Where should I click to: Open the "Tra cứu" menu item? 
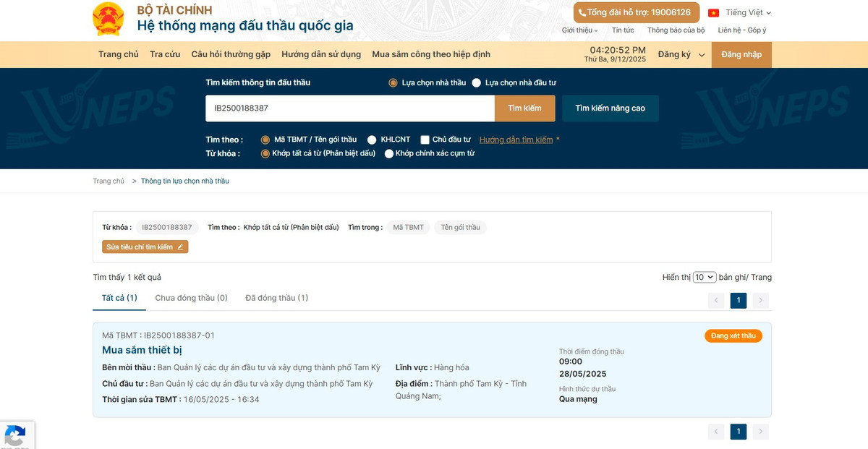click(x=165, y=55)
